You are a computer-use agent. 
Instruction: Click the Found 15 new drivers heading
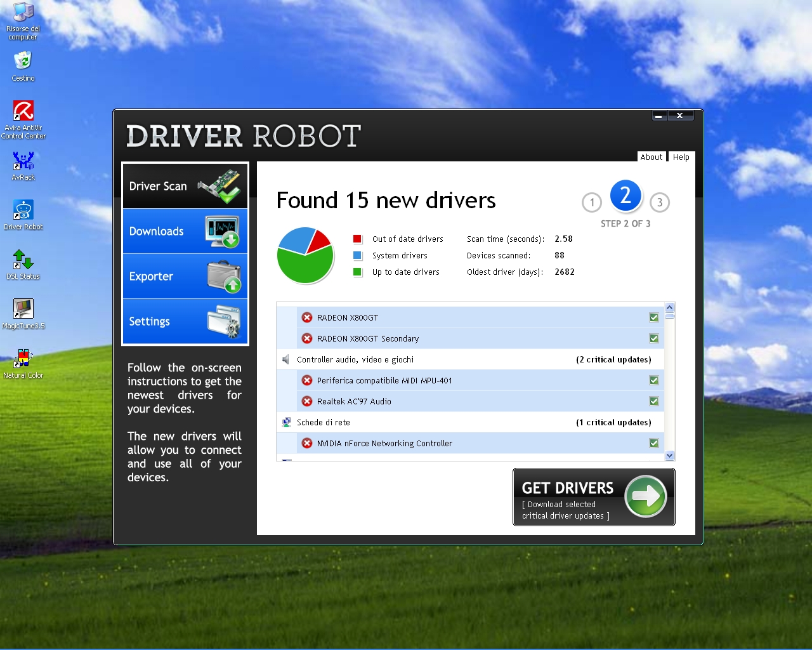[386, 201]
